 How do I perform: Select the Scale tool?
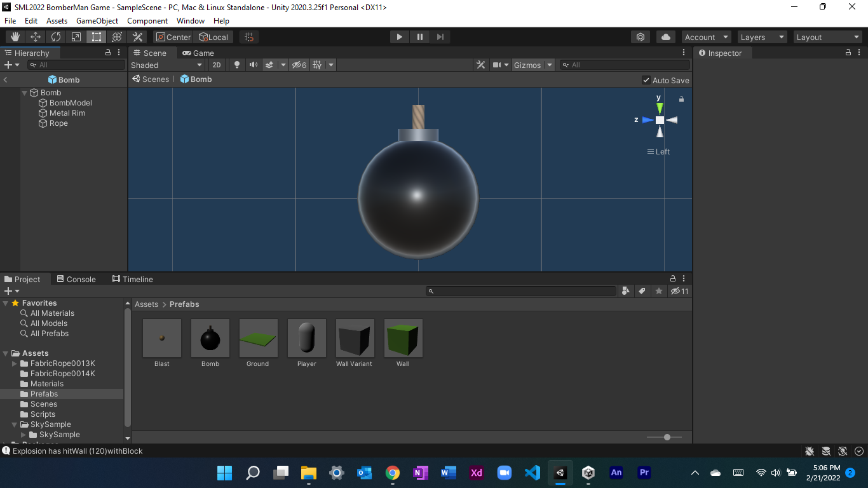point(76,37)
